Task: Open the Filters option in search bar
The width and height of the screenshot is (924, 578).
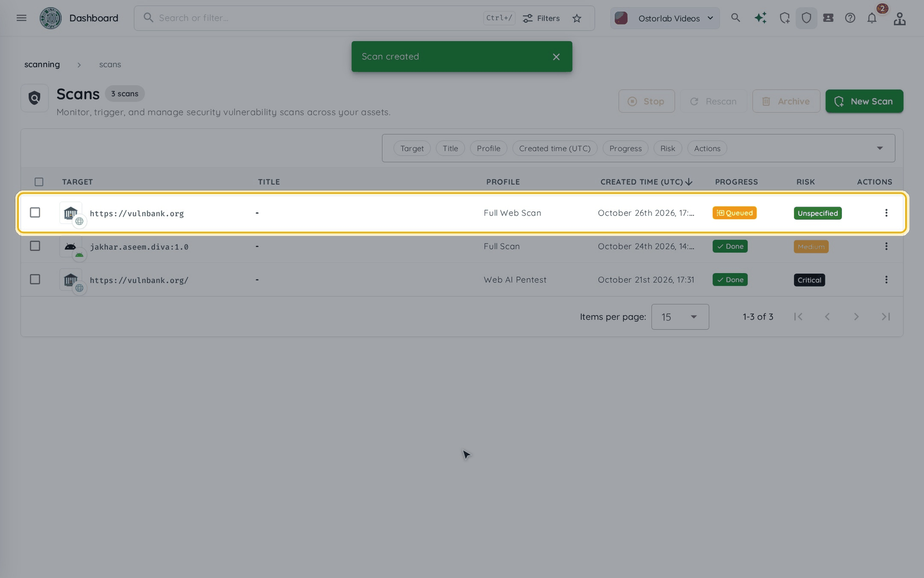Action: pyautogui.click(x=541, y=18)
